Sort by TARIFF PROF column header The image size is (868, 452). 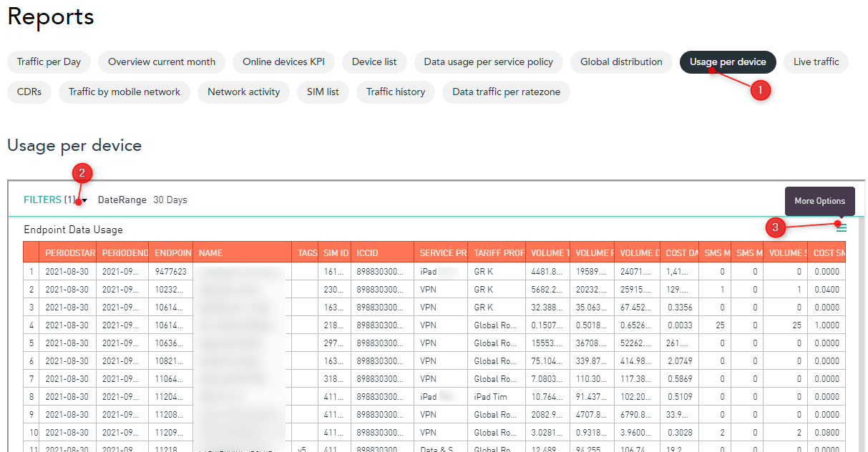(497, 252)
